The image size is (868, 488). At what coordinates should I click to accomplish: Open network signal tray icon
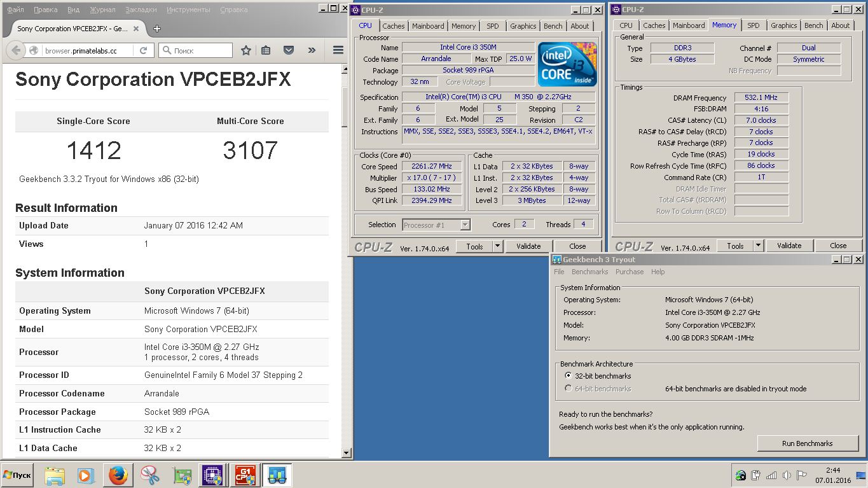(x=771, y=475)
